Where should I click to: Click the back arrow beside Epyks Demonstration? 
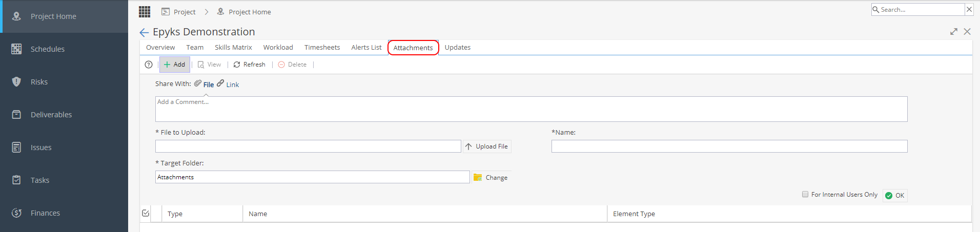click(x=144, y=32)
